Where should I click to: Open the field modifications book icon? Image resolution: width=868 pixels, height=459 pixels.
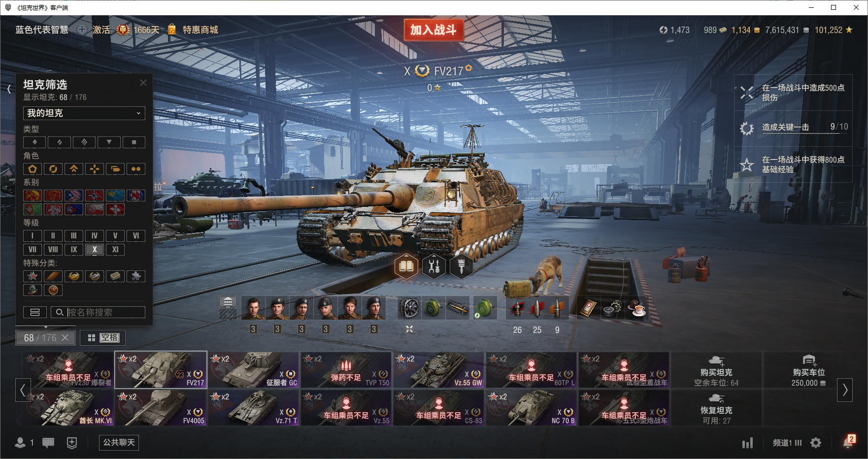click(x=406, y=266)
